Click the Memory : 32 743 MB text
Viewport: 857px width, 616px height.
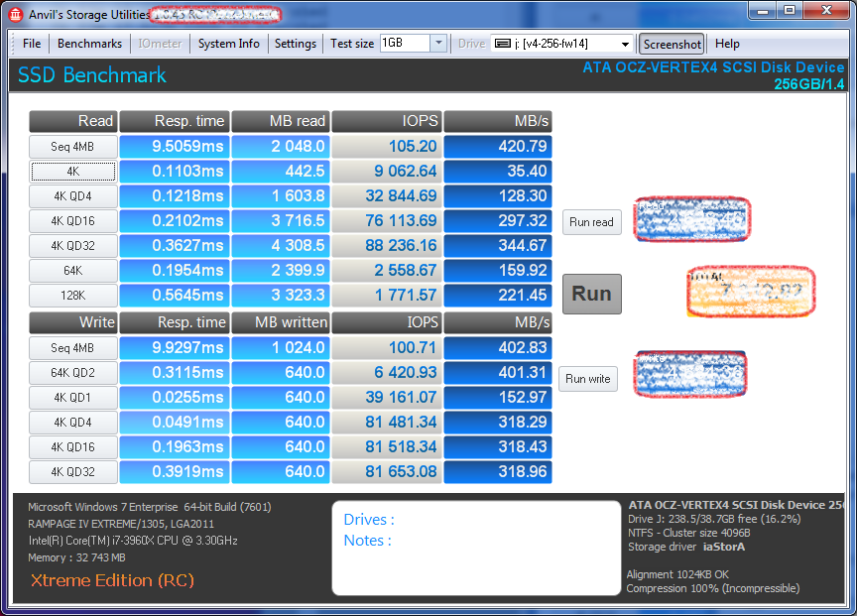77,557
